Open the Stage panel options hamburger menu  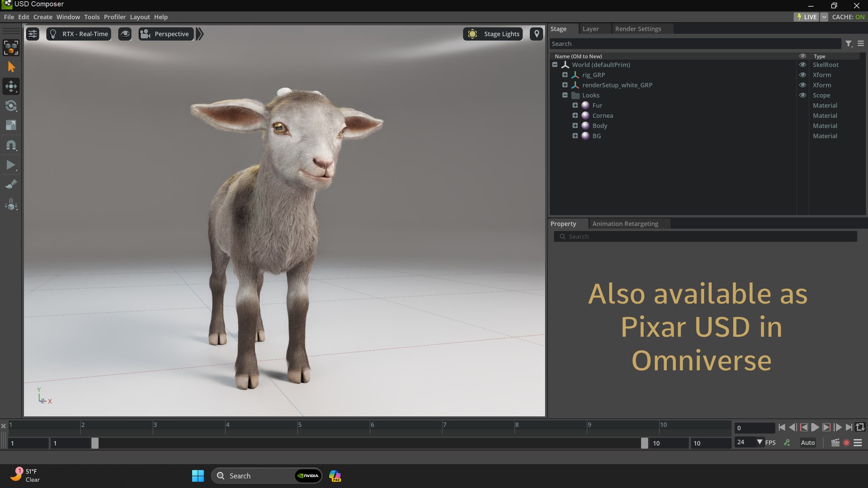[x=861, y=43]
